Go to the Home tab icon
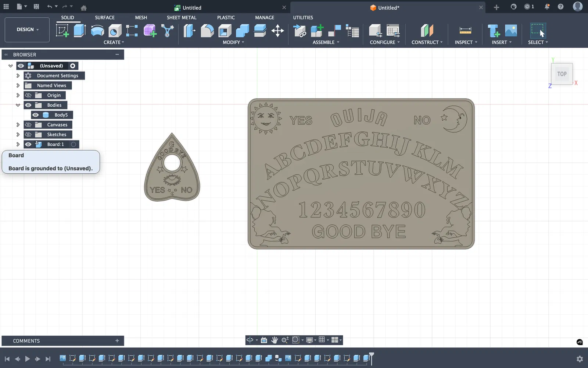The height and width of the screenshot is (368, 588). coord(84,8)
